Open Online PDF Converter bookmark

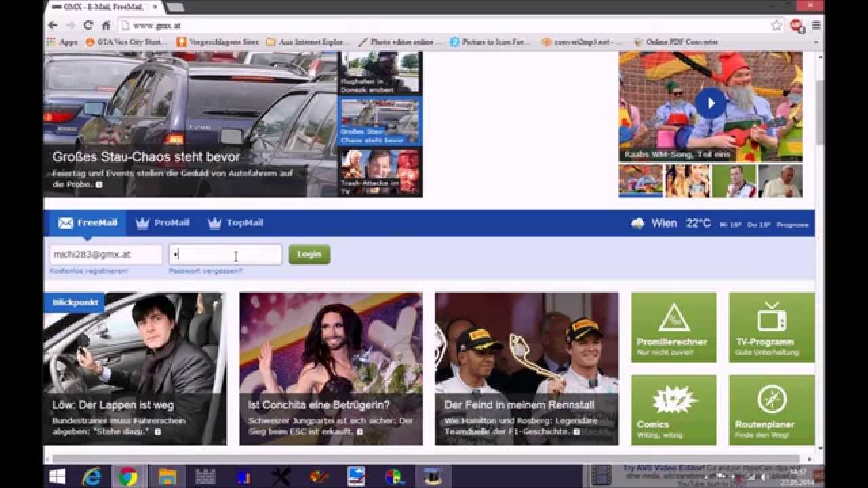(x=675, y=42)
